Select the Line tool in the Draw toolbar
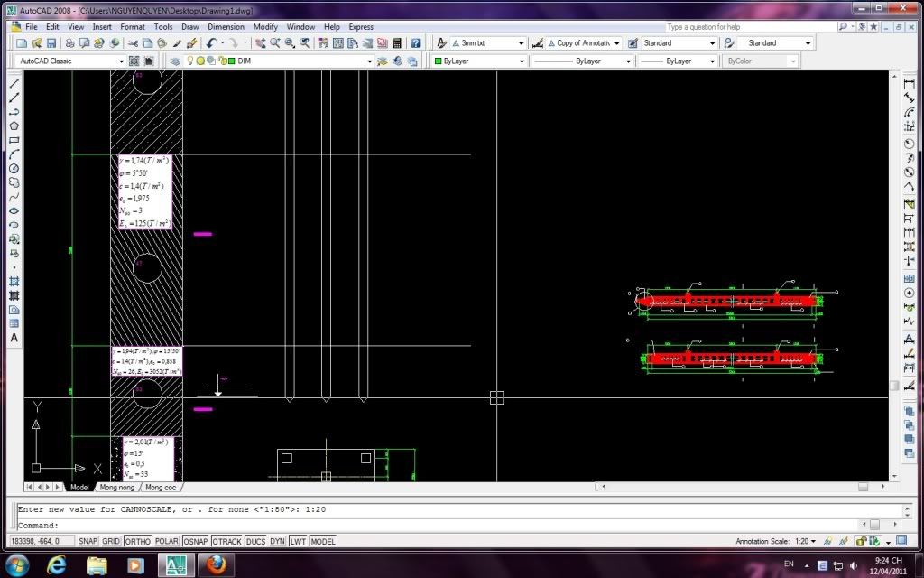Viewport: 924px width, 578px height. click(14, 84)
